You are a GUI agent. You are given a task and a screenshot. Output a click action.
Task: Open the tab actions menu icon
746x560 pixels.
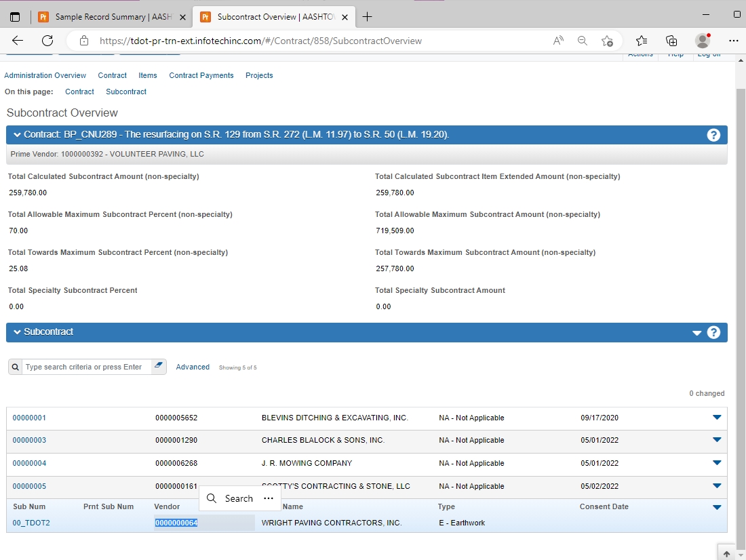[x=15, y=17]
